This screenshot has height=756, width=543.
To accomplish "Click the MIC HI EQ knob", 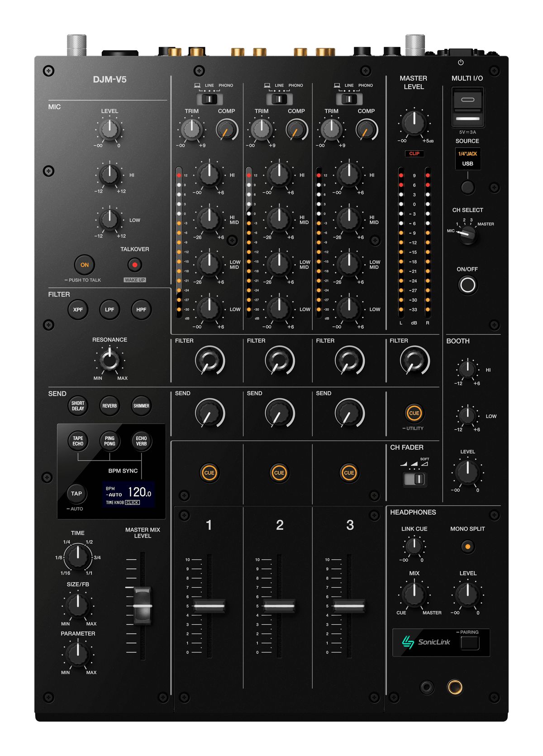I will tap(110, 174).
